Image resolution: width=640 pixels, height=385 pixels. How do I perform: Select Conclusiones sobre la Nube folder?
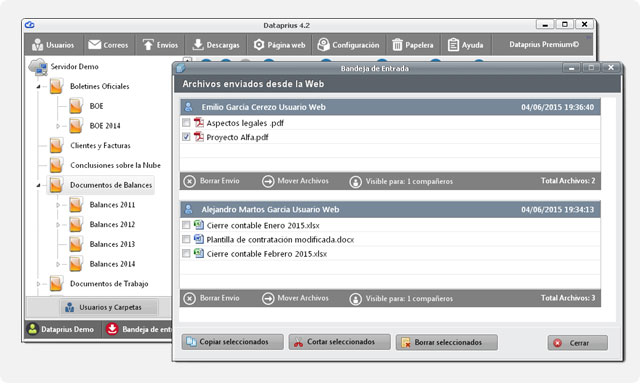(x=115, y=165)
